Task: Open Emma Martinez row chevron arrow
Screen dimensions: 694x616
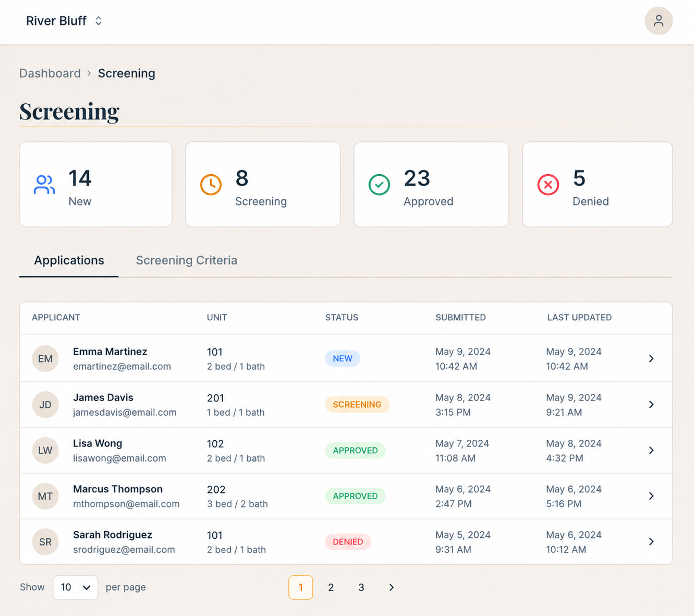Action: [x=651, y=358]
